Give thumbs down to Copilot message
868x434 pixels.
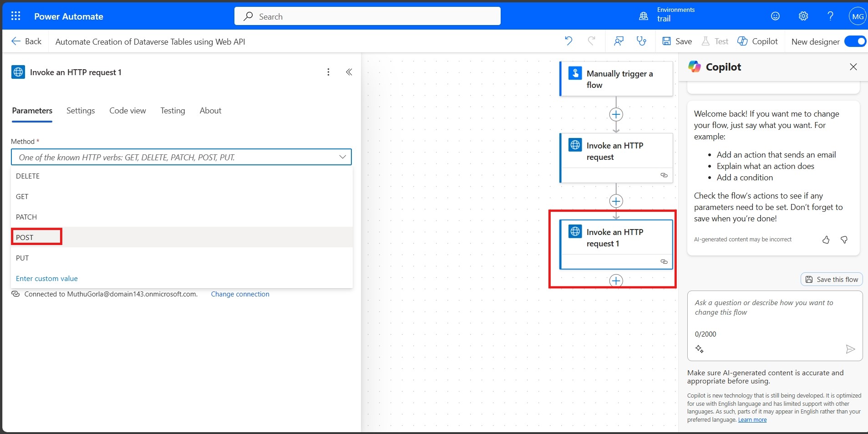click(844, 240)
